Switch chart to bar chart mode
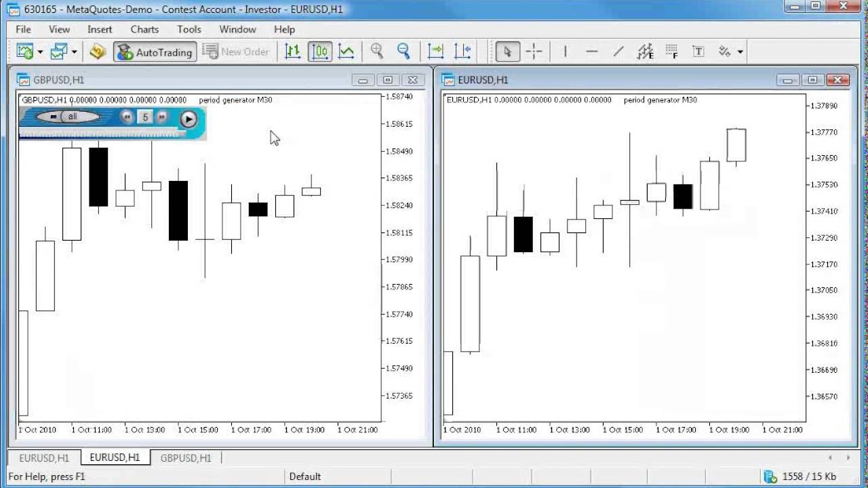Viewport: 868px width, 488px height. pos(293,52)
